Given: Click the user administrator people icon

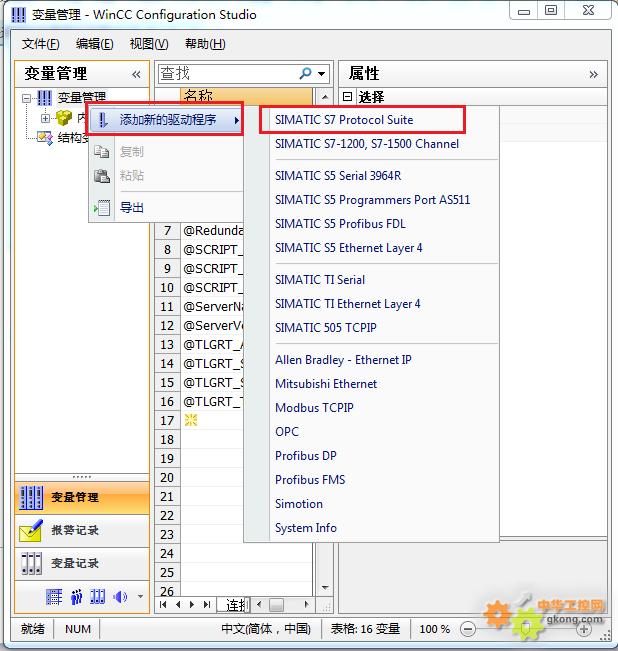Looking at the screenshot, I should (76, 597).
